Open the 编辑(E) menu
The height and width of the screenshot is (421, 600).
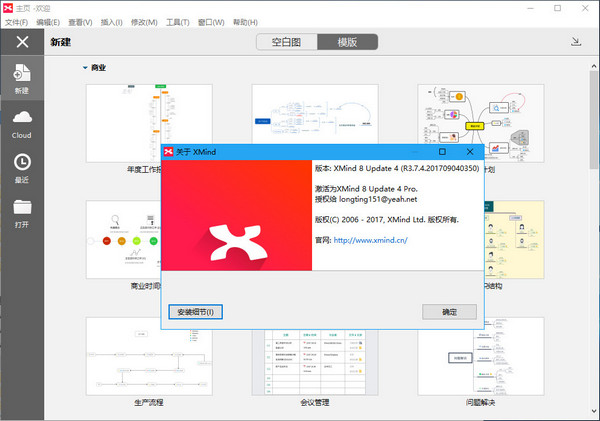pos(48,22)
